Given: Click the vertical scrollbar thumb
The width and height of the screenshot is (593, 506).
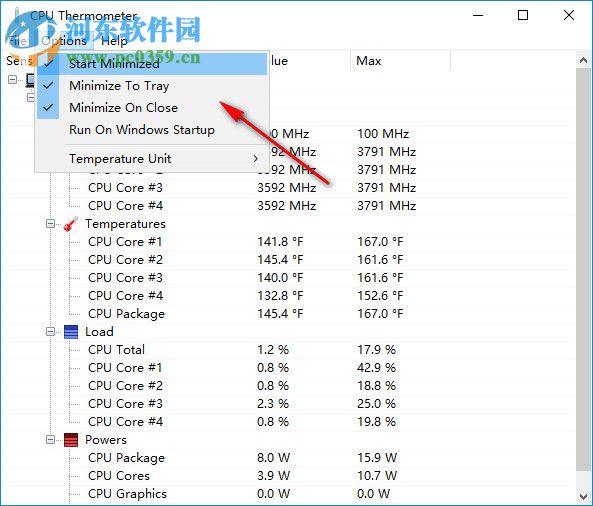Looking at the screenshot, I should pos(583,269).
